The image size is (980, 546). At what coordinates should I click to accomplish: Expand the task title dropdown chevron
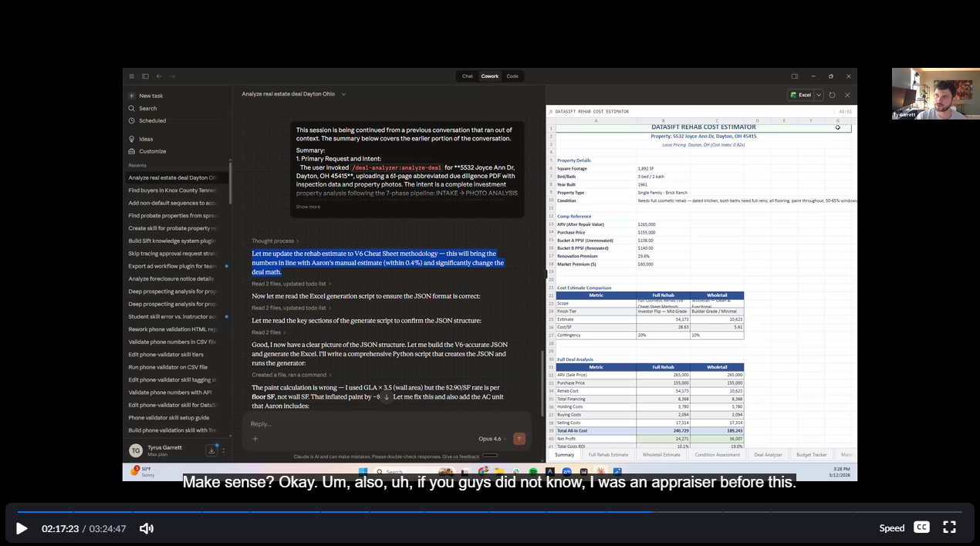(343, 94)
